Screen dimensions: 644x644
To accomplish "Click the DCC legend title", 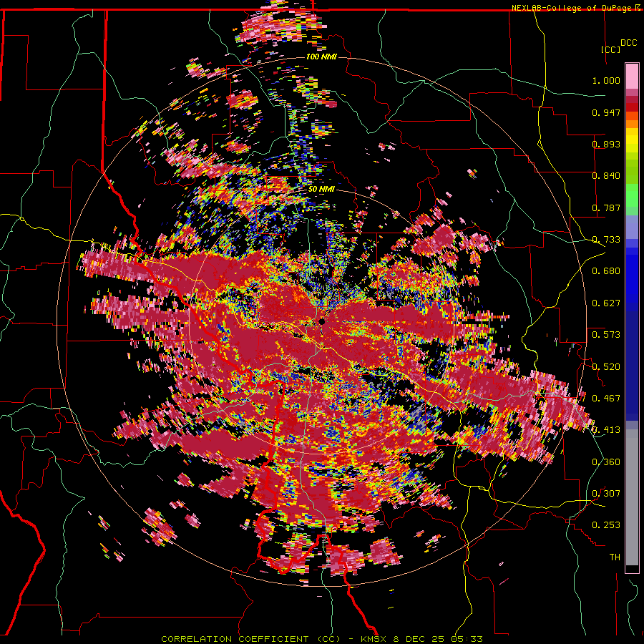I will pos(629,43).
